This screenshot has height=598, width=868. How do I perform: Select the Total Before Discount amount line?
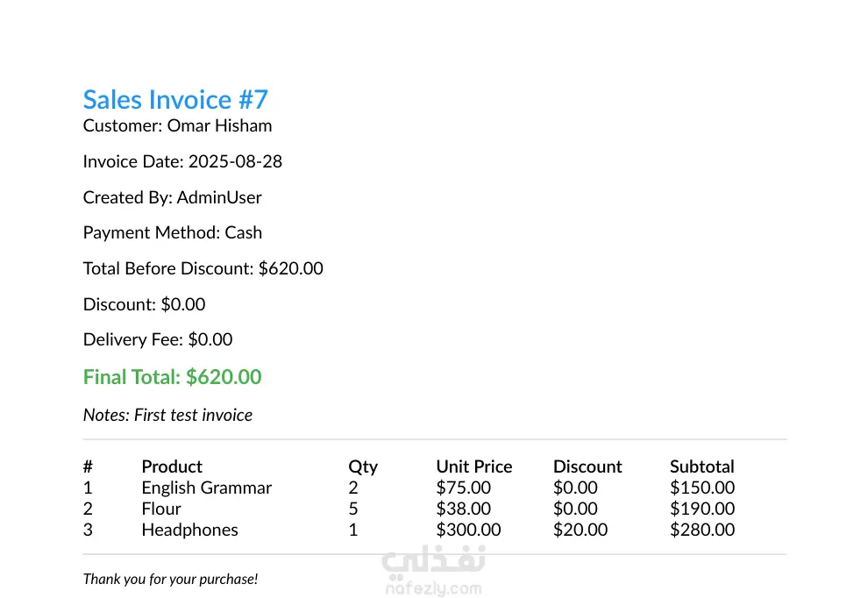click(x=203, y=268)
